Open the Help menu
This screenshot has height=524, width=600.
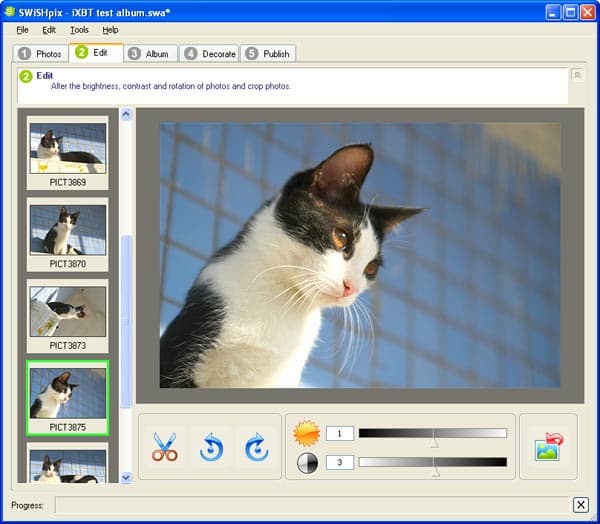click(x=110, y=30)
